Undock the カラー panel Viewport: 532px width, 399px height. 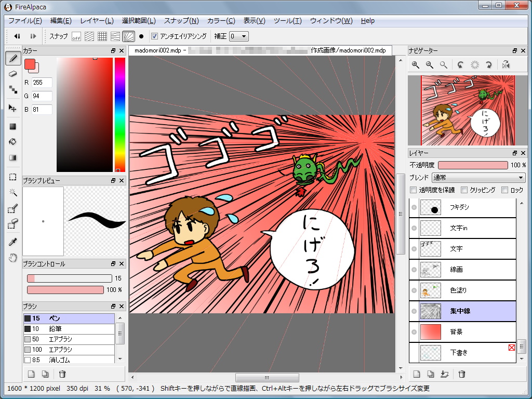click(x=113, y=50)
